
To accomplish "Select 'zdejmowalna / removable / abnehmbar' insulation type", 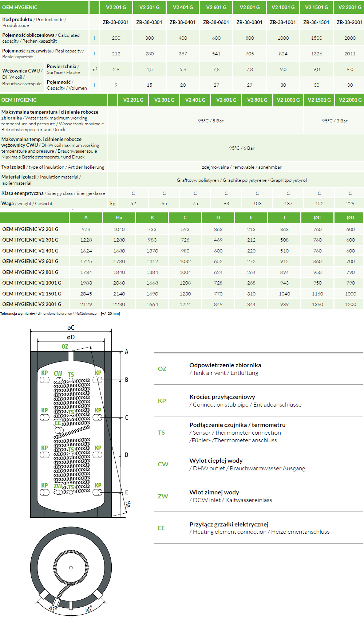I will coord(242,167).
